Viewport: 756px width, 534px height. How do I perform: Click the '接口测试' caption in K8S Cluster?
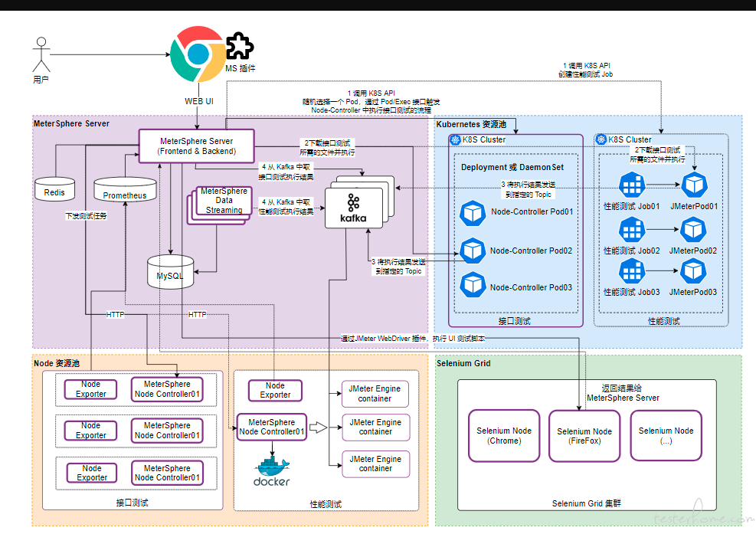coord(515,321)
